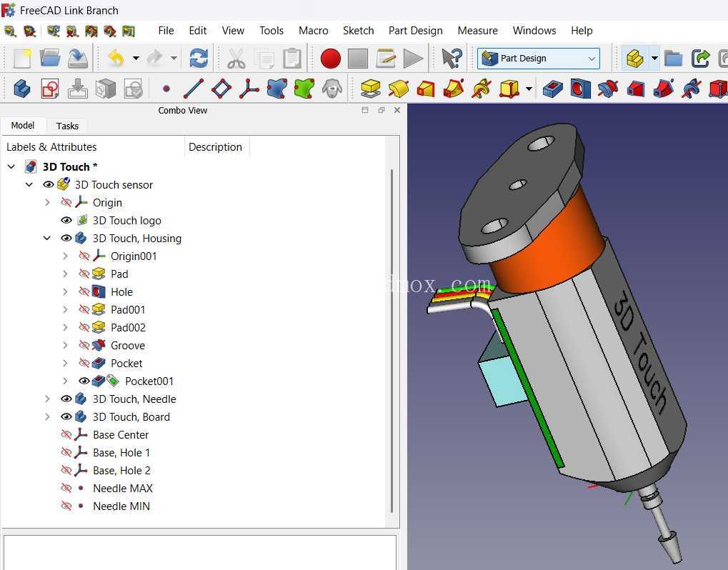This screenshot has width=728, height=570.
Task: Open a file with the folder icon
Action: point(50,59)
